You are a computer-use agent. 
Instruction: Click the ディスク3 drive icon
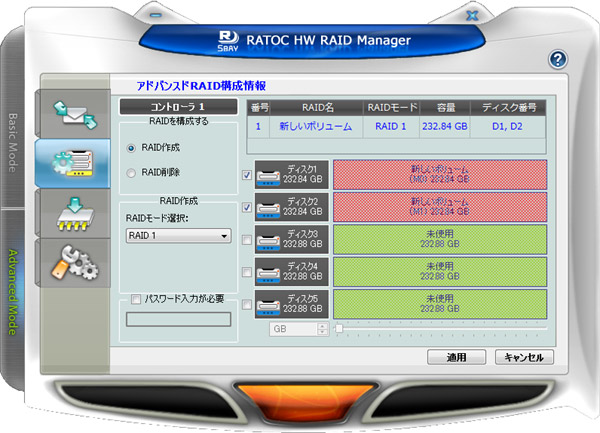click(x=268, y=242)
